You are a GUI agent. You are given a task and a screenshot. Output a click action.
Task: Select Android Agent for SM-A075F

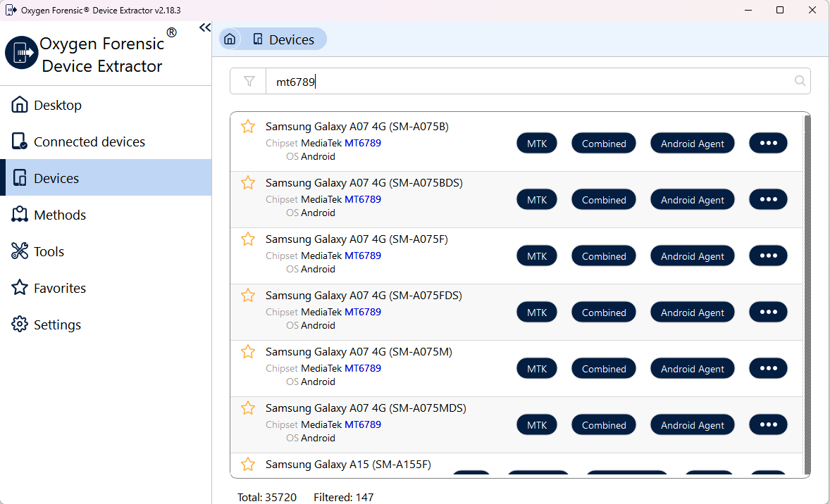pos(693,256)
